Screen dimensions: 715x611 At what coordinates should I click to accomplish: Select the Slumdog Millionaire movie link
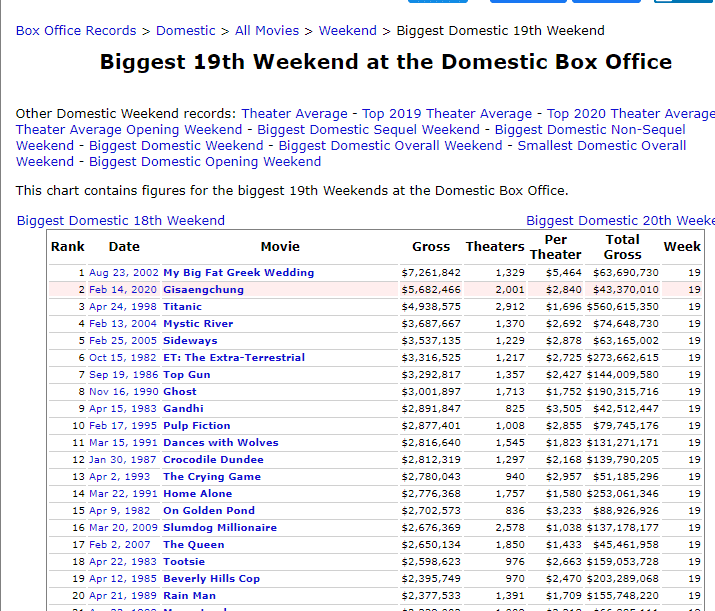[220, 528]
